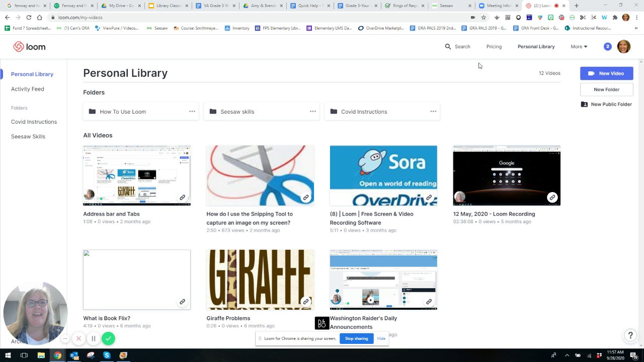Open the What is Book Flix? title

click(x=107, y=318)
